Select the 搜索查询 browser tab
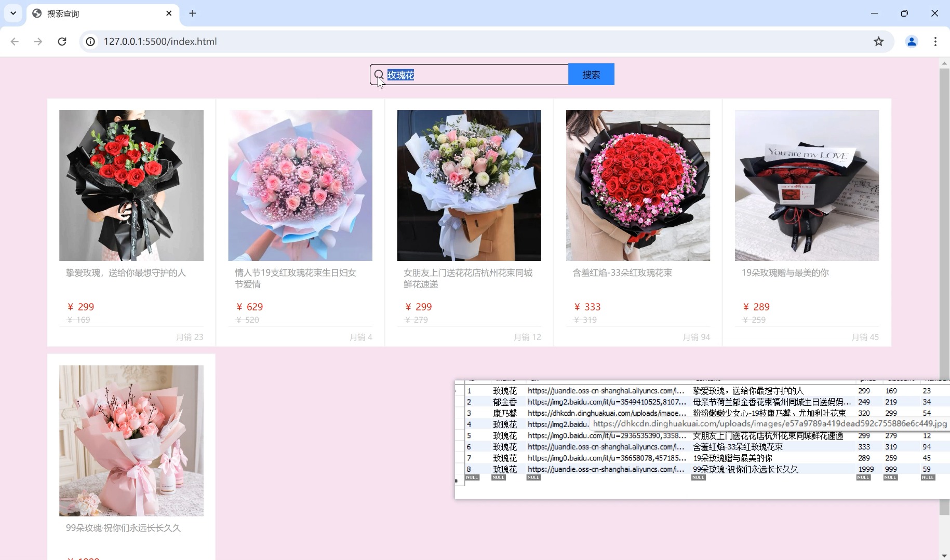 point(103,13)
